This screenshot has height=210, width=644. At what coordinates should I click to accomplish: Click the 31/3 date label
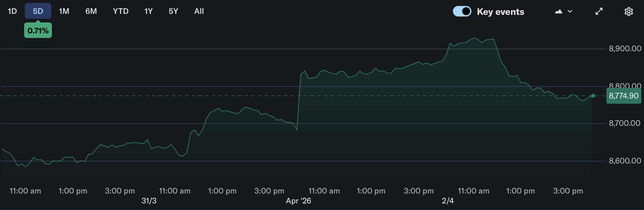pyautogui.click(x=149, y=201)
